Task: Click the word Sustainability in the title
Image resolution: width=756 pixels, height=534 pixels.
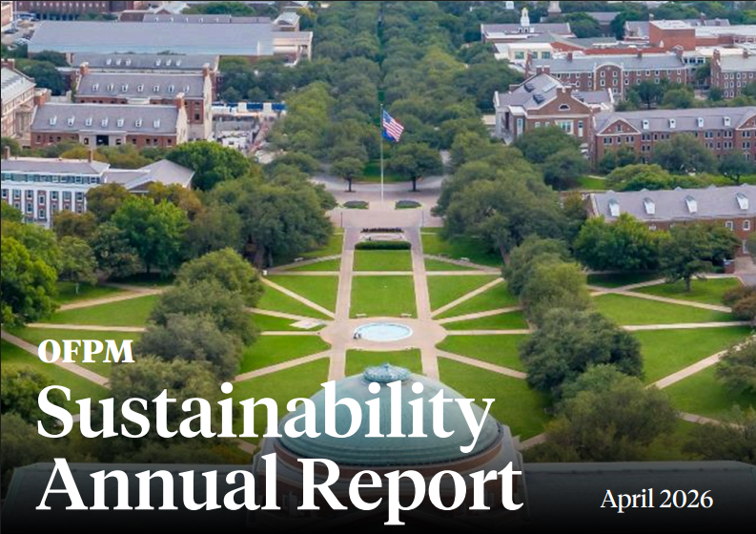Action: pos(265,412)
